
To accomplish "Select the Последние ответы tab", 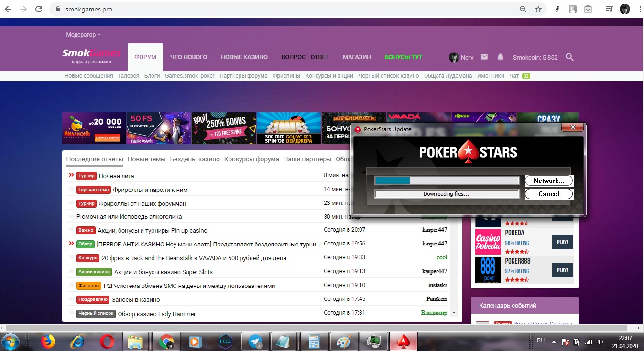I will click(95, 159).
